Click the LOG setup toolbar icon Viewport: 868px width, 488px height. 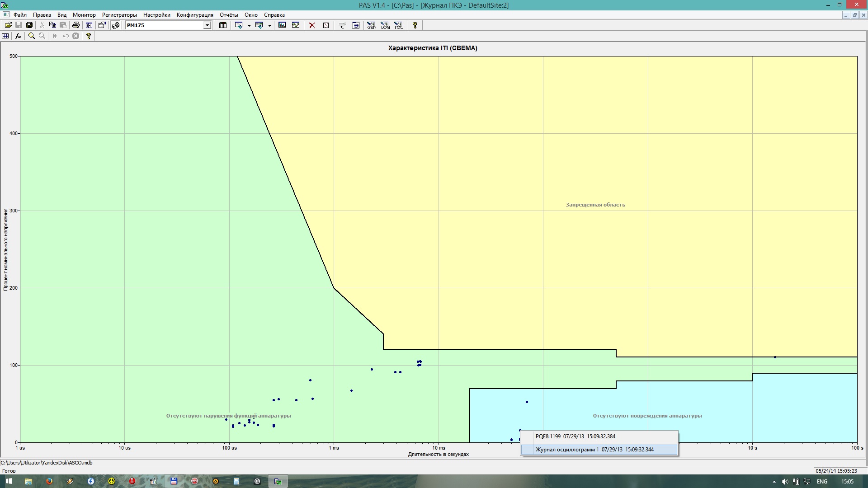(x=385, y=25)
